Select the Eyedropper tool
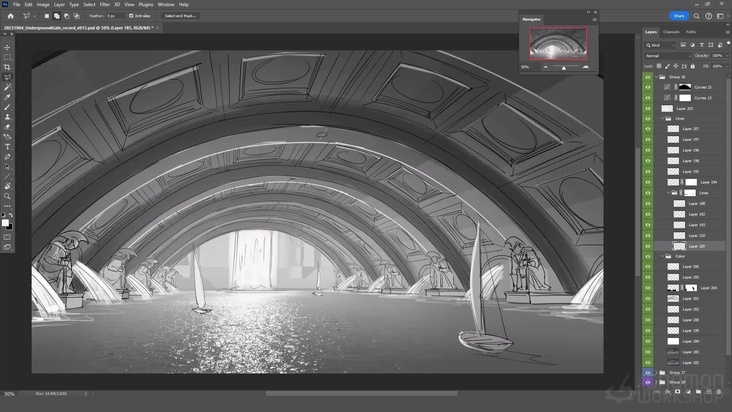The height and width of the screenshot is (412, 732). 7,97
